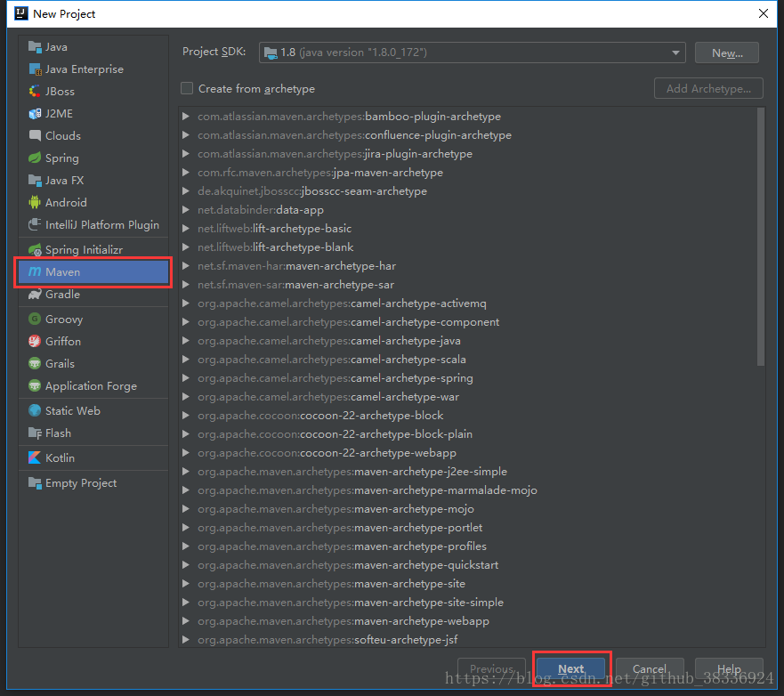Click the Griffon icon

pyautogui.click(x=35, y=341)
